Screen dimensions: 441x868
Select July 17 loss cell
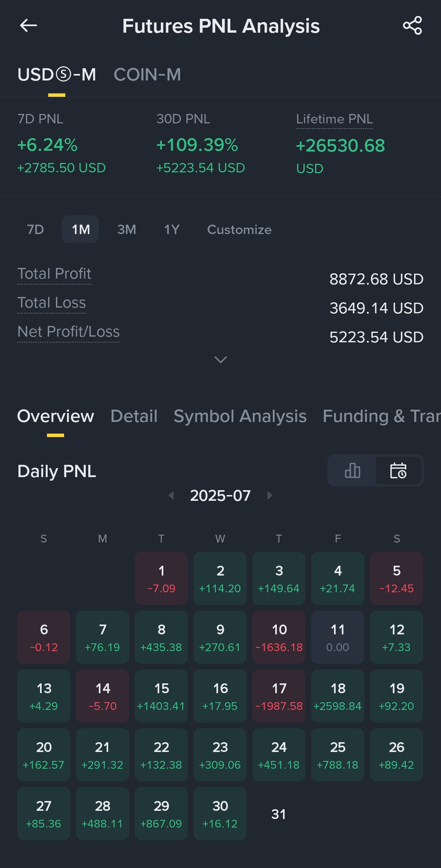pyautogui.click(x=279, y=696)
